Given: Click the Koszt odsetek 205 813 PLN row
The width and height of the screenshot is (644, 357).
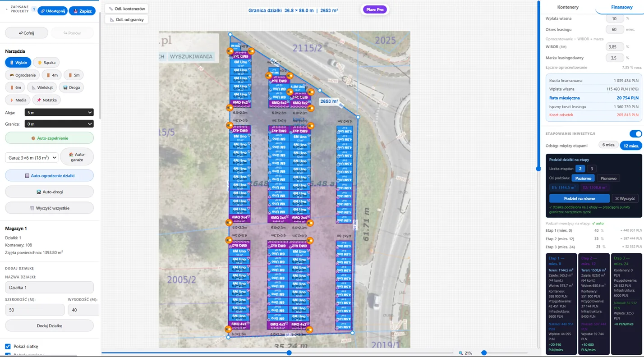Looking at the screenshot, I should [x=593, y=115].
